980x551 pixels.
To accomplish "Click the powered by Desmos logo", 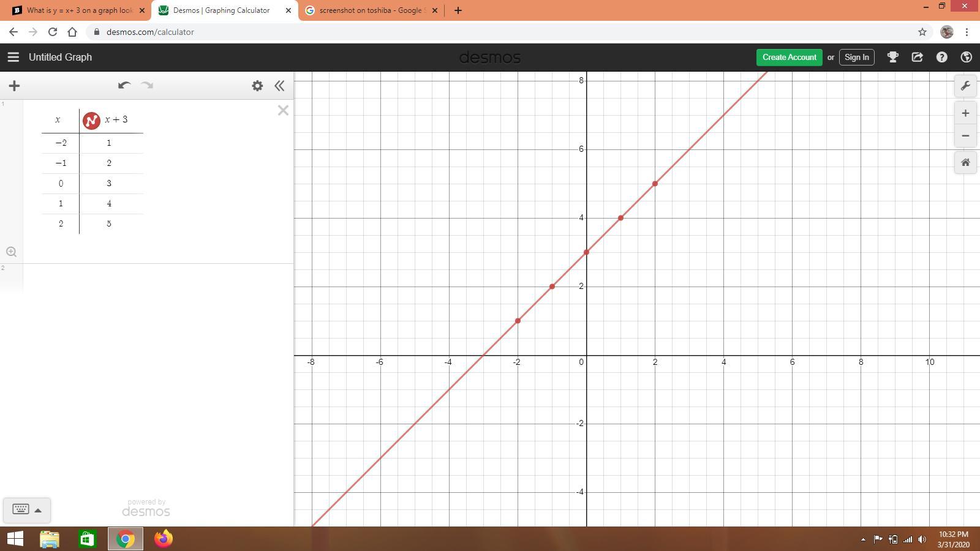I will (x=146, y=508).
